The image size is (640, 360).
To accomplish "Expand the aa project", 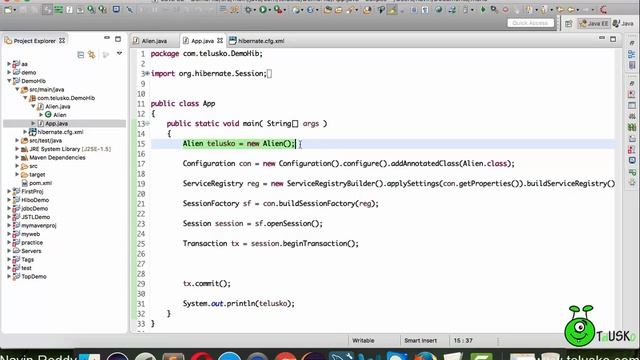I will [9, 64].
